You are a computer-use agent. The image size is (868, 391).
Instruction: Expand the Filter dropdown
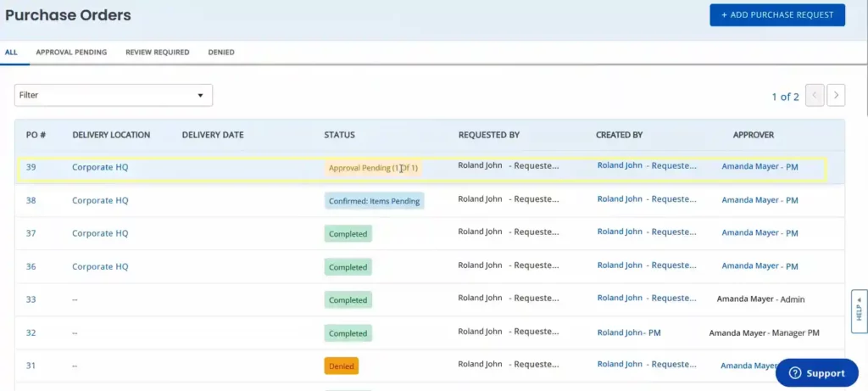pos(114,96)
